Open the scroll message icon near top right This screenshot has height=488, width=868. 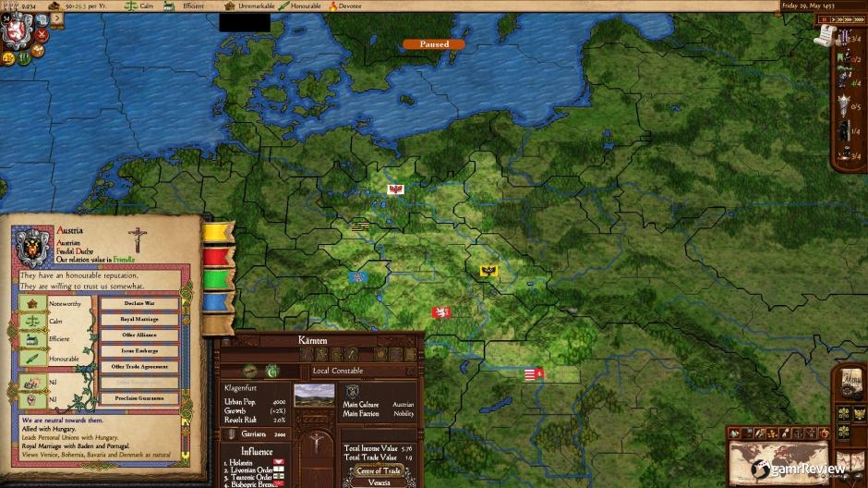pyautogui.click(x=825, y=36)
